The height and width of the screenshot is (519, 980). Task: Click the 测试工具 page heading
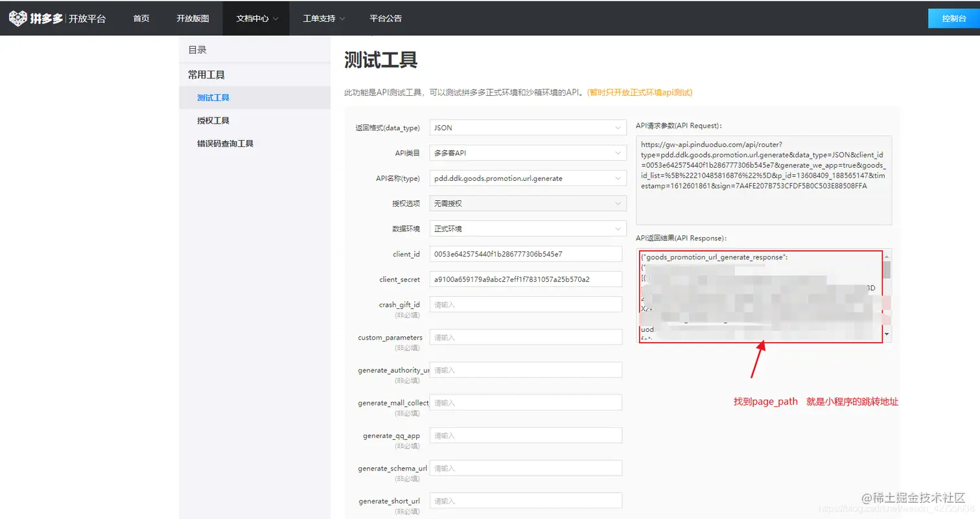click(x=380, y=60)
